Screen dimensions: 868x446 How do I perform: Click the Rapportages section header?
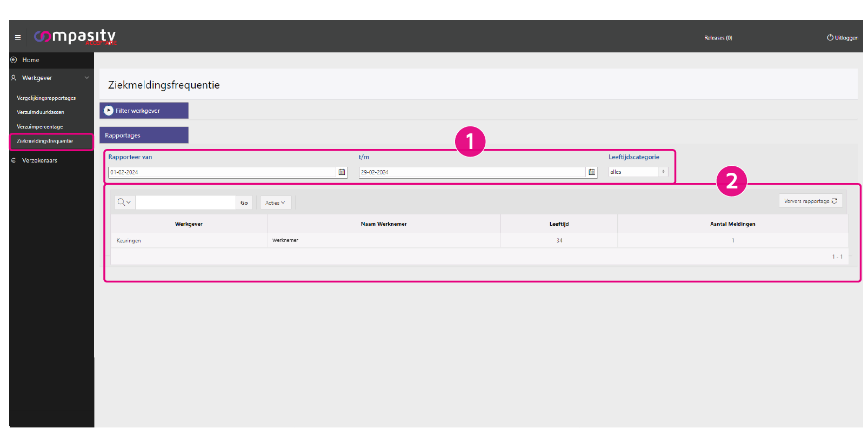[144, 135]
